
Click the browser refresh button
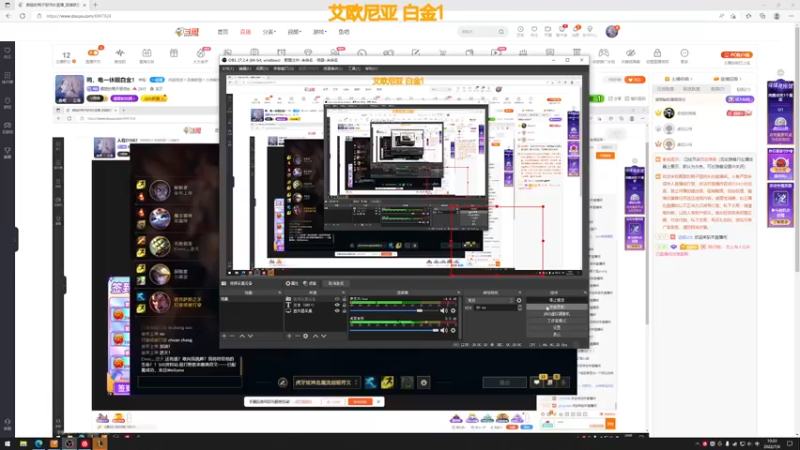(x=22, y=16)
